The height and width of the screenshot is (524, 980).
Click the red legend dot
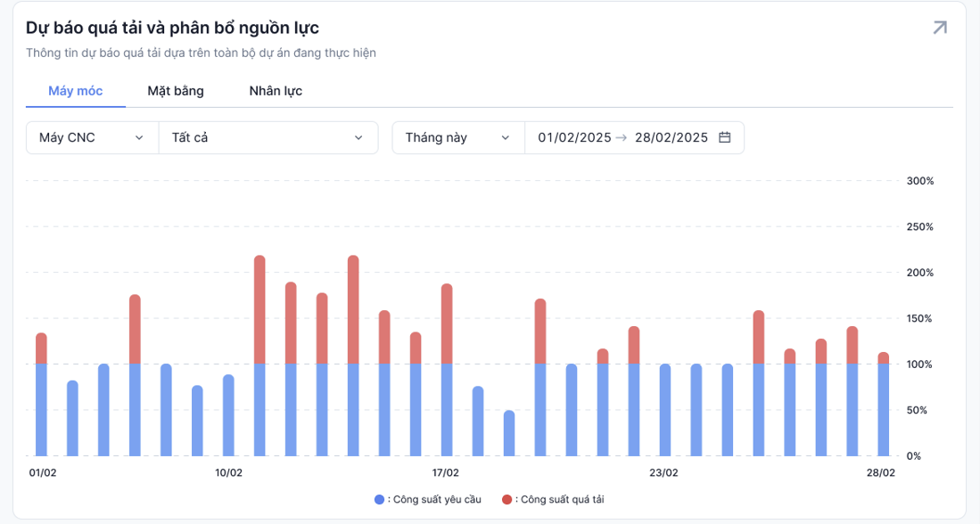pyautogui.click(x=506, y=500)
